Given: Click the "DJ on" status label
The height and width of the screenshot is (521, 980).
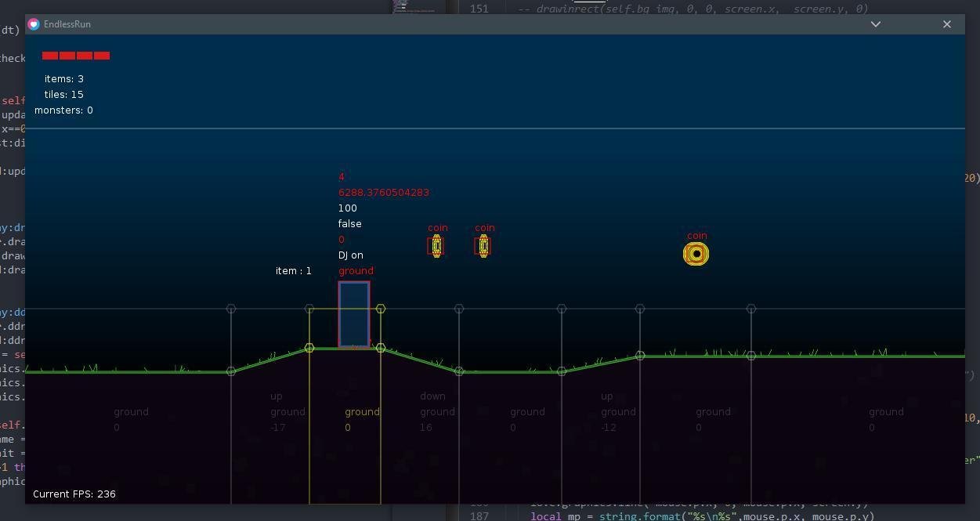Looking at the screenshot, I should click(x=351, y=255).
